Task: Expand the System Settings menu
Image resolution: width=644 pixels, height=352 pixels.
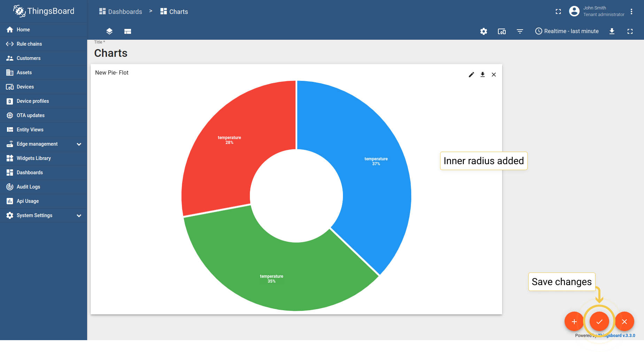Action: [34, 215]
